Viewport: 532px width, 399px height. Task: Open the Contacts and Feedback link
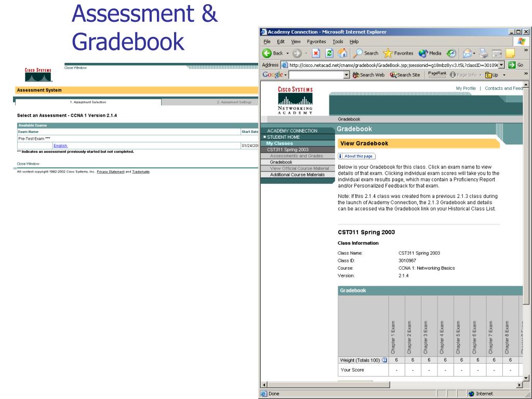(x=504, y=88)
